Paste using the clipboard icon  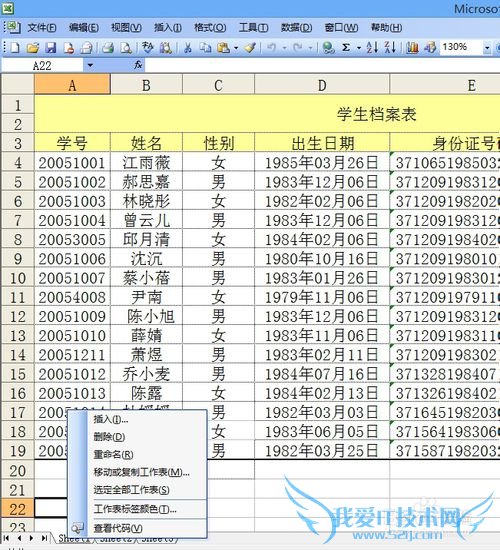point(224,47)
